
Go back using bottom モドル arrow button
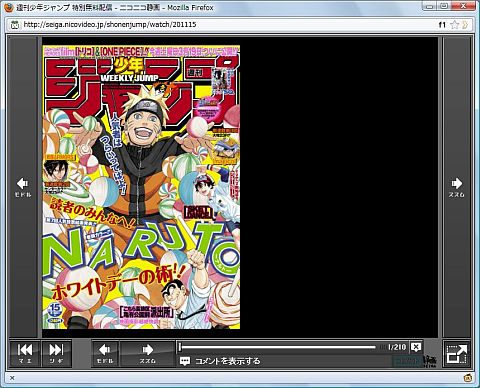point(105,354)
